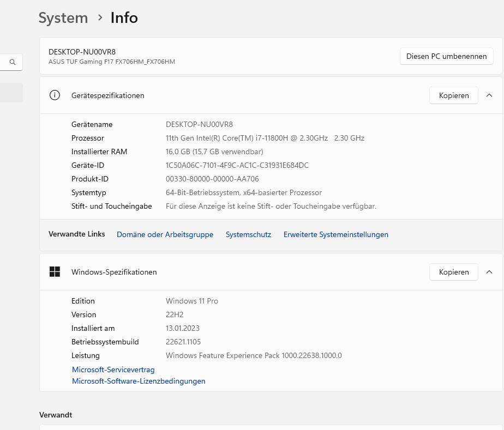
Task: Copy device specs with the Gerätespezifikationen Kopieren button
Action: click(x=453, y=95)
